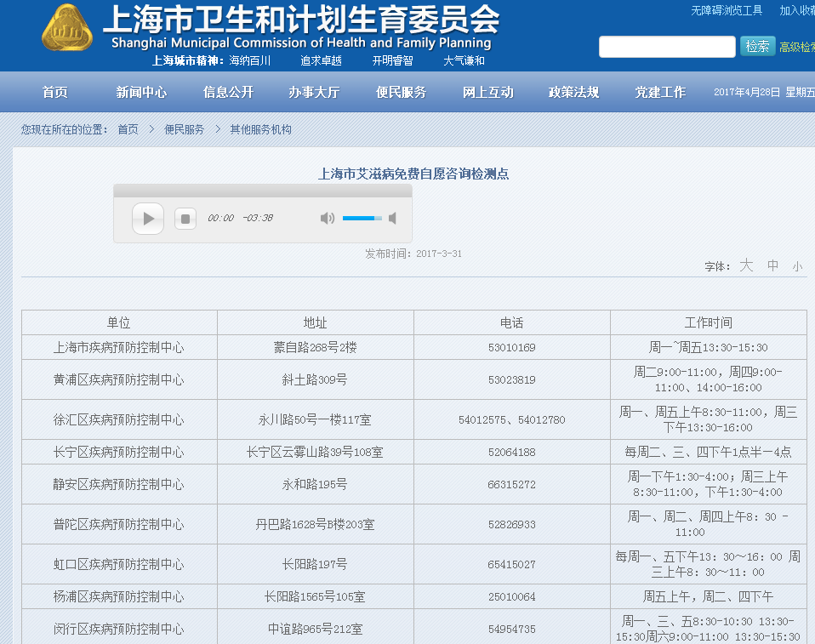
Task: Click phone number 66315272
Action: tap(511, 484)
